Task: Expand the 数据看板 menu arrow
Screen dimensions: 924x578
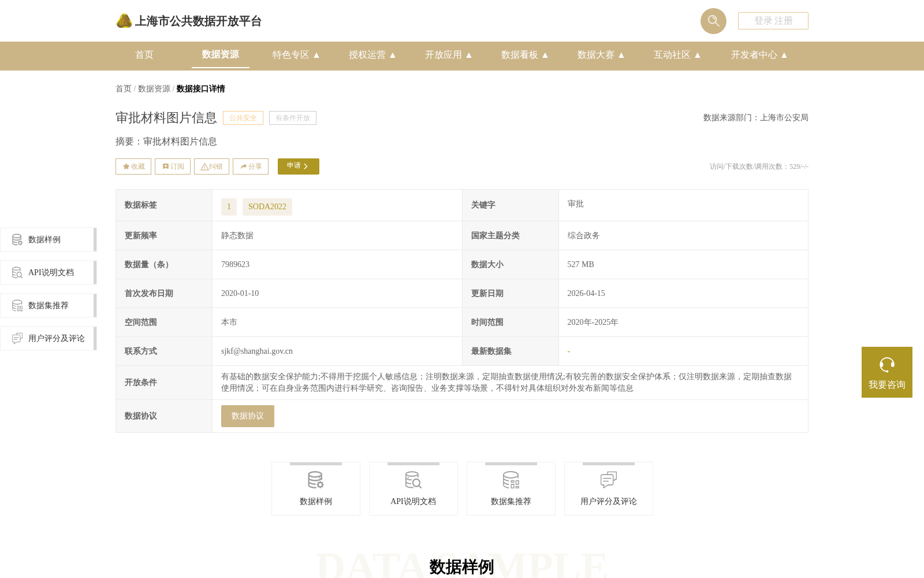Action: [x=545, y=55]
